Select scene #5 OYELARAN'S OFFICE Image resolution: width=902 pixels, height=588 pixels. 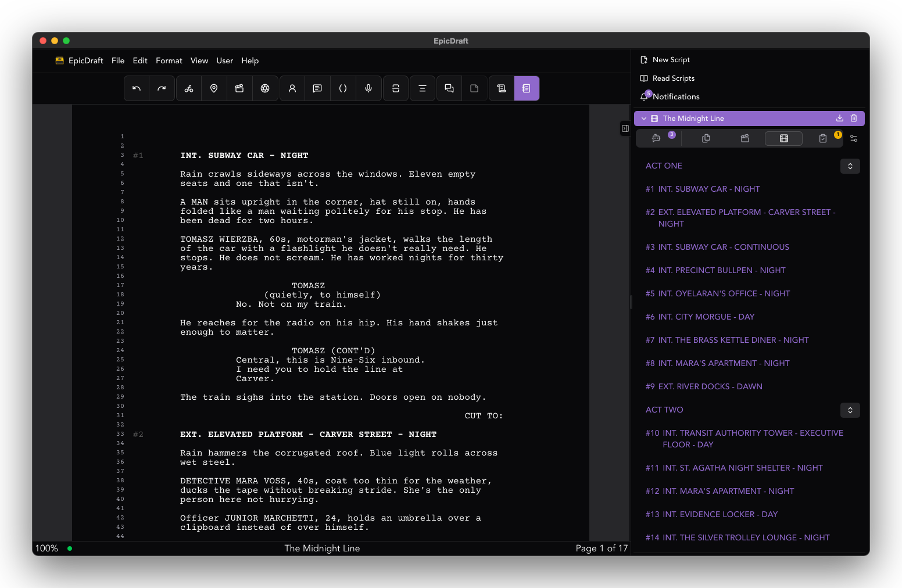[x=718, y=293]
